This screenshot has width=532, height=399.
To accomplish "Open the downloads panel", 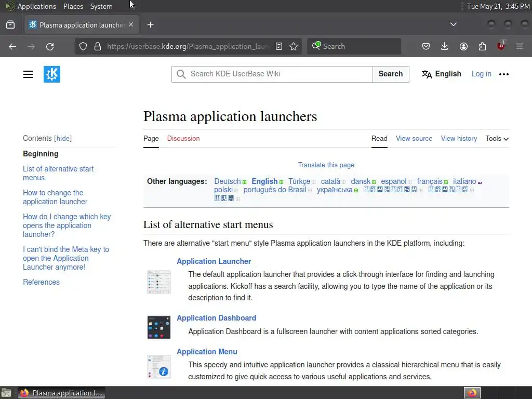I will [445, 46].
